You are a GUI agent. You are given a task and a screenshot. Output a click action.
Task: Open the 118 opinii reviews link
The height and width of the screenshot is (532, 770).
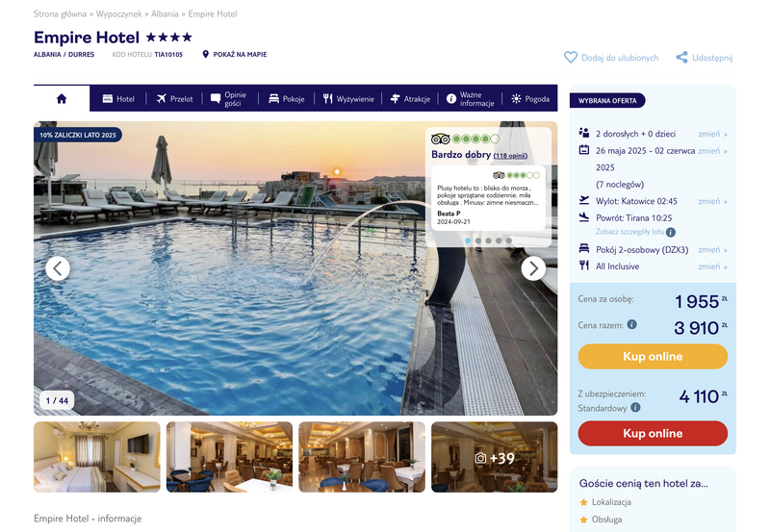[510, 156]
